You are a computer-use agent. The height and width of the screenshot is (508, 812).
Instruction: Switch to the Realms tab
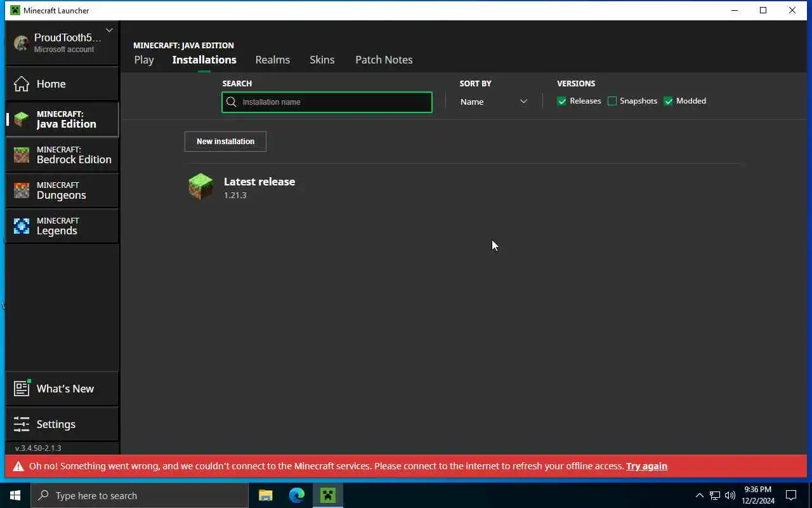tap(273, 60)
